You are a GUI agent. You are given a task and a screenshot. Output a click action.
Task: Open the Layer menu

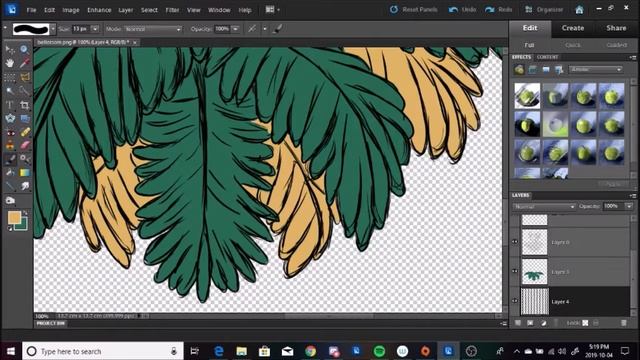point(126,10)
